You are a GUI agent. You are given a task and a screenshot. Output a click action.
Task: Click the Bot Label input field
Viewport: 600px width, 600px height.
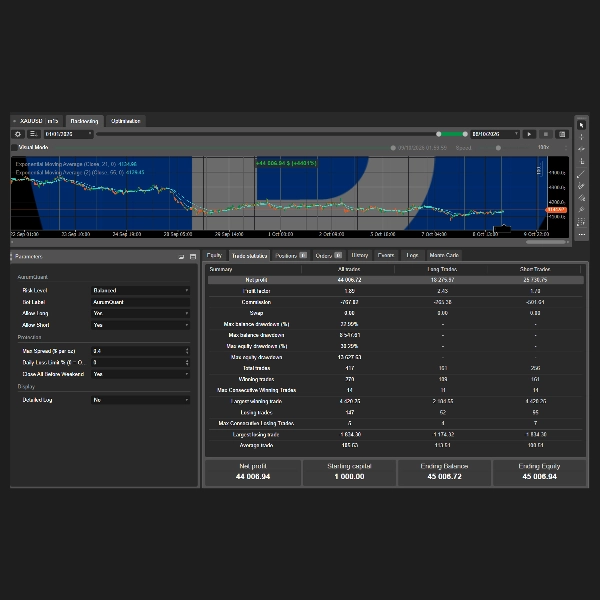[140, 302]
